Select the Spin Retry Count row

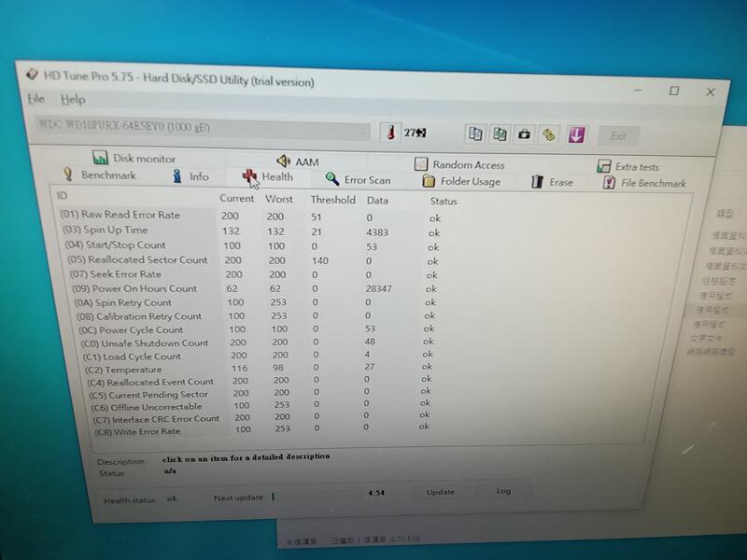(255, 302)
